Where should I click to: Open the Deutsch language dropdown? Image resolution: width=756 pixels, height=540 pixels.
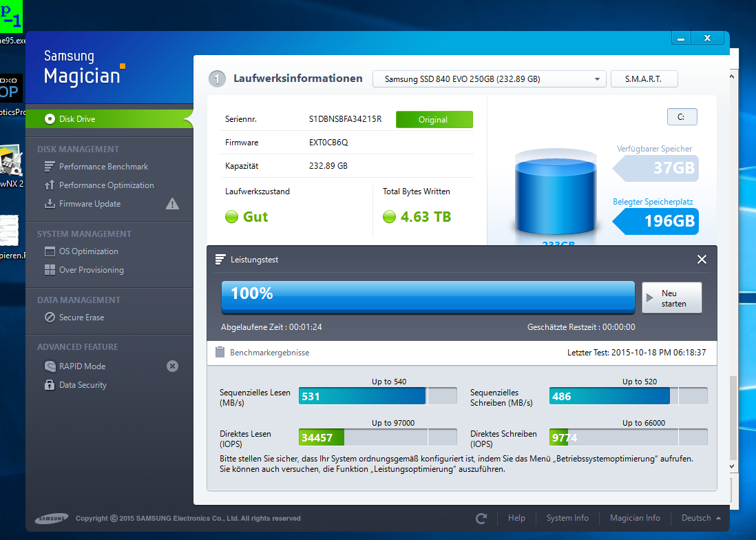point(700,518)
